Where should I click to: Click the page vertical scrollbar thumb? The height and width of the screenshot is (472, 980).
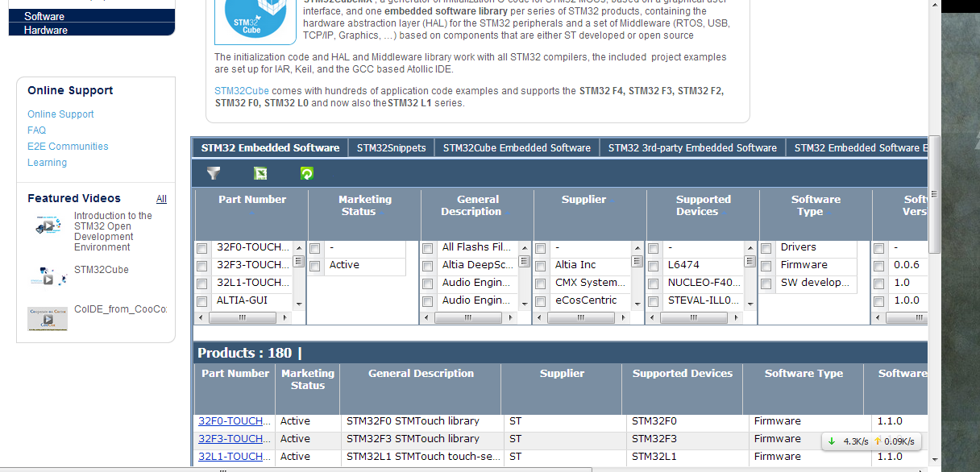coord(934,194)
